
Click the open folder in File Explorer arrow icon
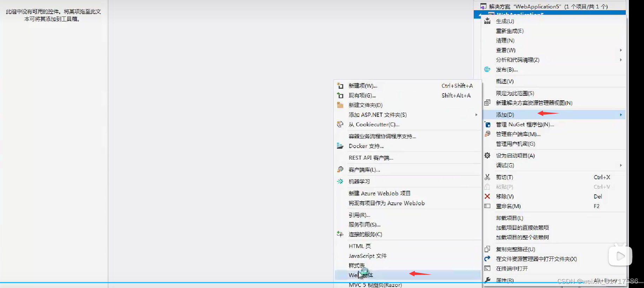[x=487, y=259]
